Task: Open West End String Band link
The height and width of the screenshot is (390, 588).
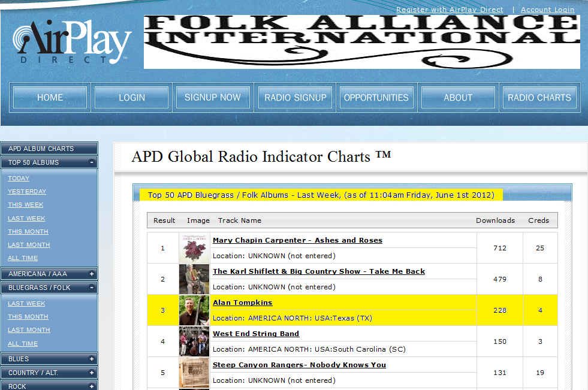Action: tap(256, 334)
